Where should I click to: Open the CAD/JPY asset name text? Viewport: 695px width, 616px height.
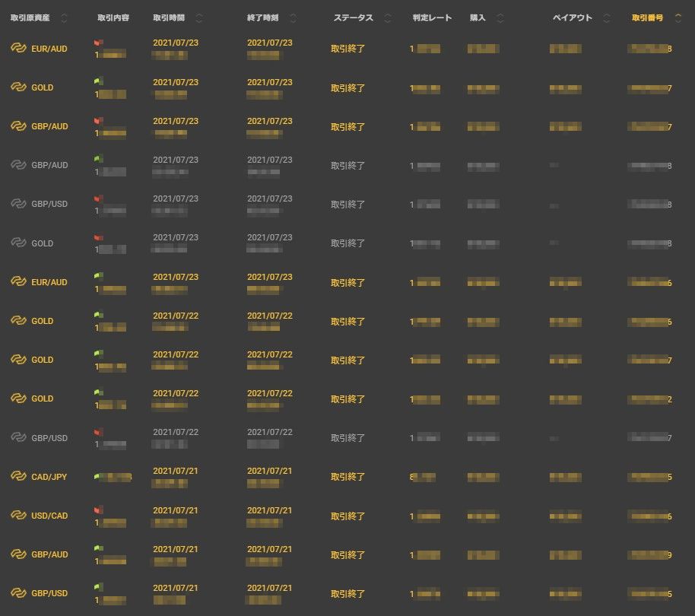49,477
